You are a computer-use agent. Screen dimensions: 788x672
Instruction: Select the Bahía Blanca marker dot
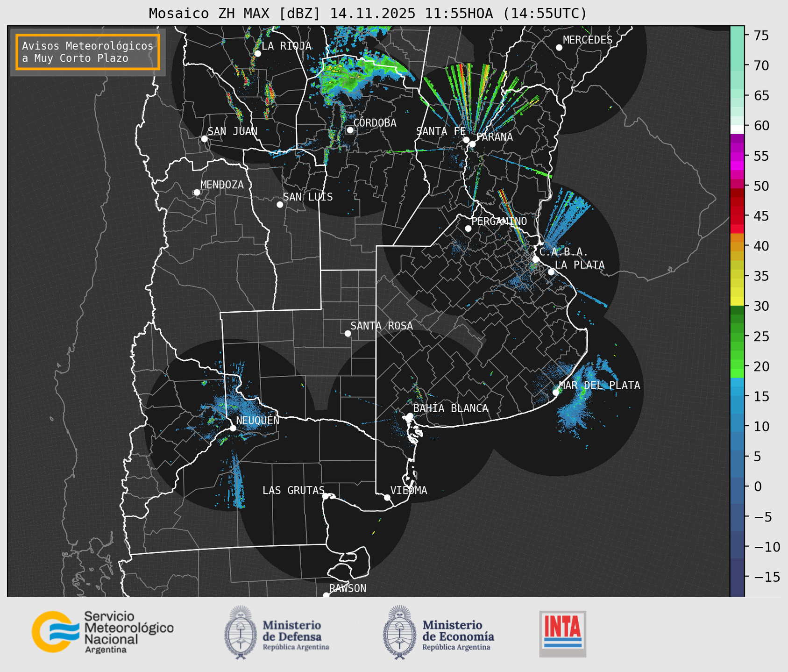(410, 416)
